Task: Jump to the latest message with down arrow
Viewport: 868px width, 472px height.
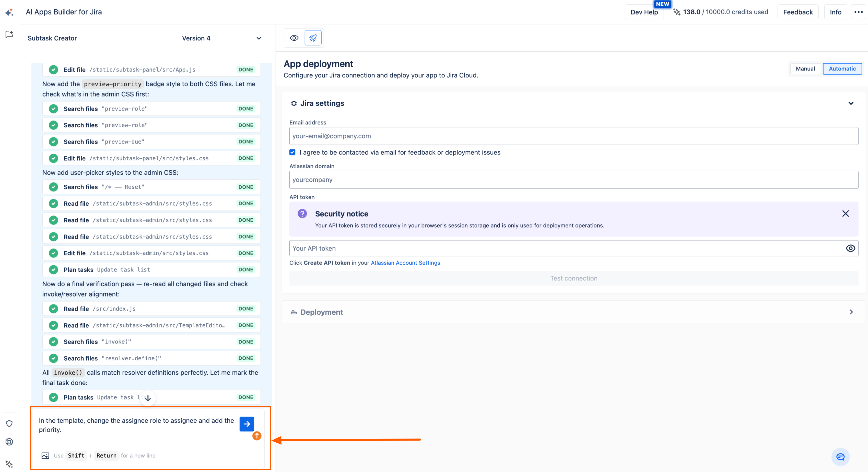Action: [148, 398]
